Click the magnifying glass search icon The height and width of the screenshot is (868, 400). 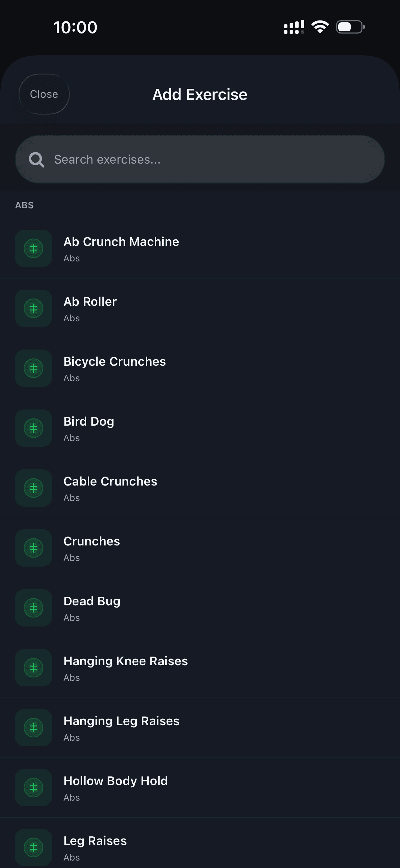tap(36, 159)
